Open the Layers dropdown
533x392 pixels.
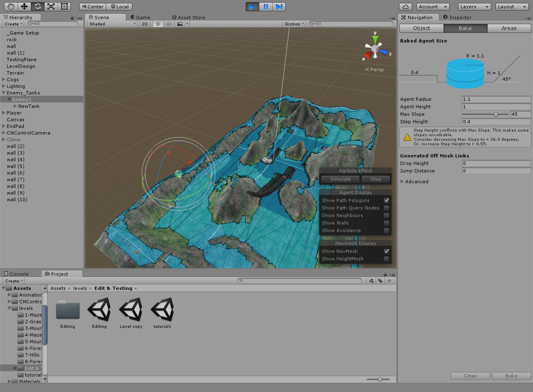[x=475, y=7]
